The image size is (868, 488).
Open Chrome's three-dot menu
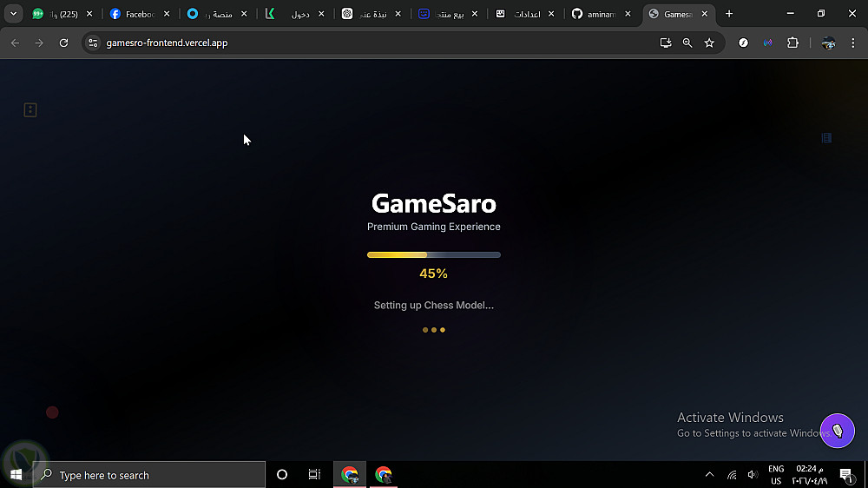(852, 43)
